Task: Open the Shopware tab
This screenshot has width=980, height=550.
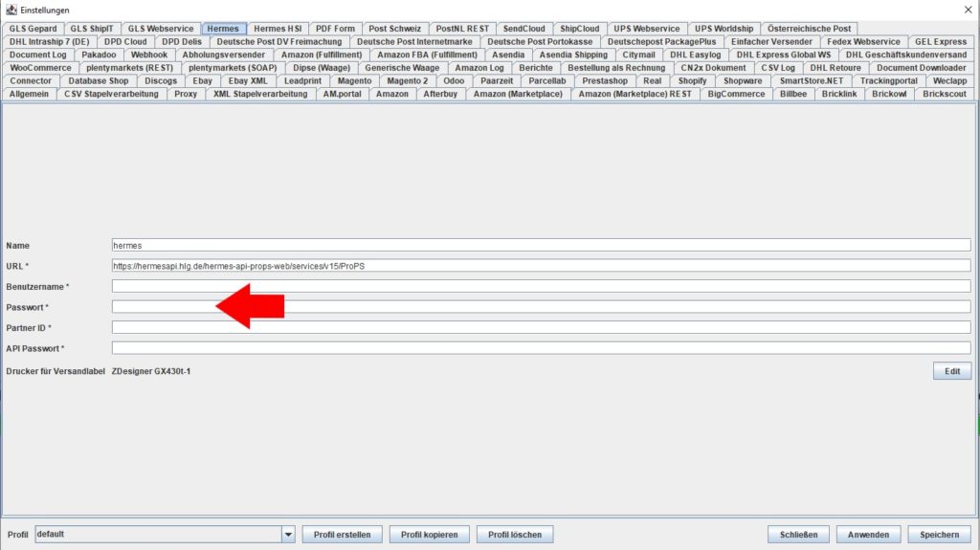Action: (x=743, y=81)
